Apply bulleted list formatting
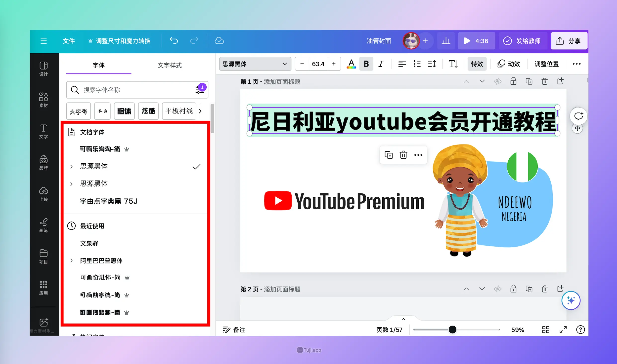617x364 pixels. 417,64
